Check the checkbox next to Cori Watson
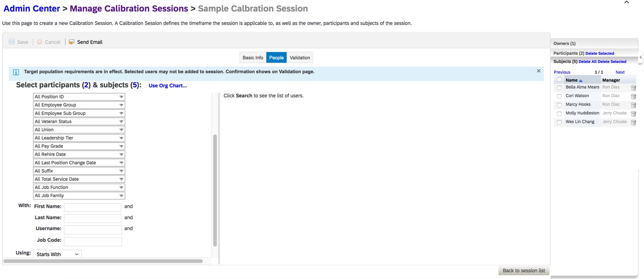This screenshot has width=644, height=279. tap(559, 96)
